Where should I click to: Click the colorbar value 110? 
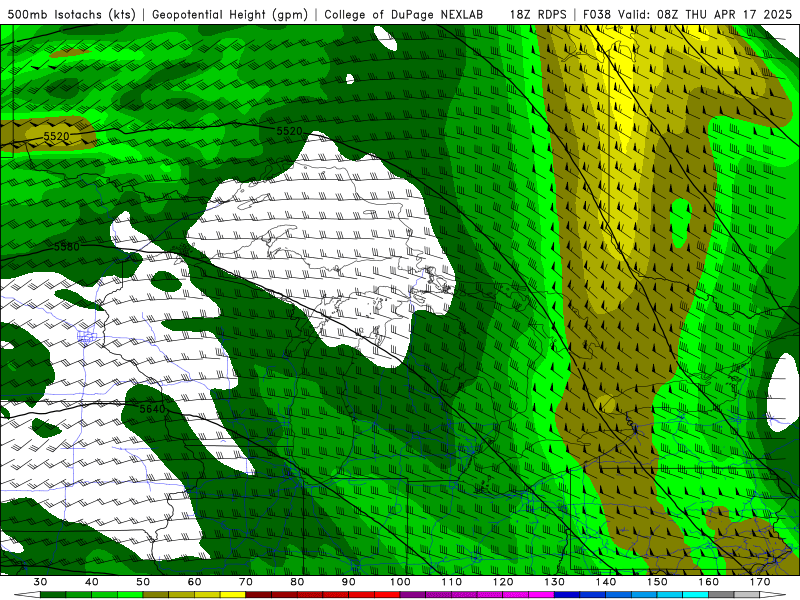452,582
